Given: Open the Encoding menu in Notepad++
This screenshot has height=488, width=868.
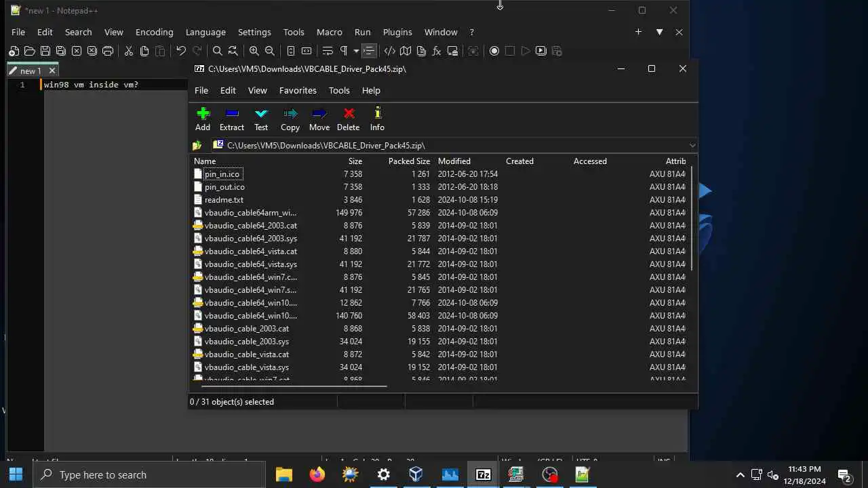Looking at the screenshot, I should (x=154, y=32).
